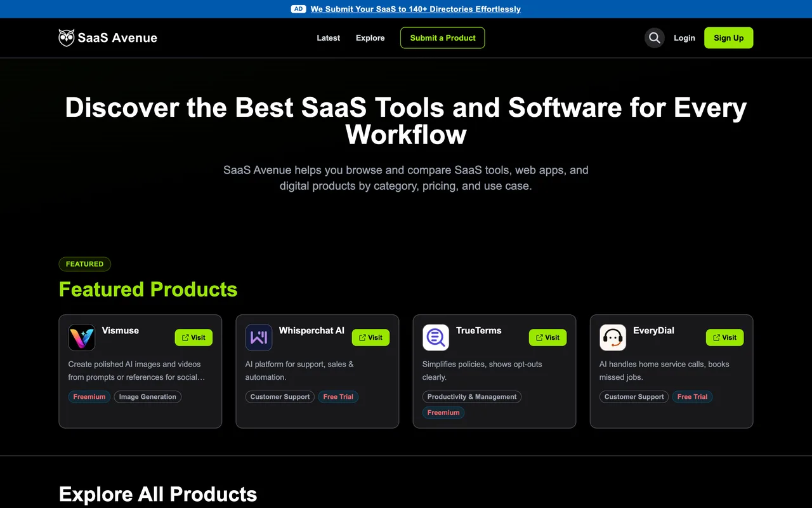Open the EveryDial product title
Screen dimensions: 812x508
(653, 330)
